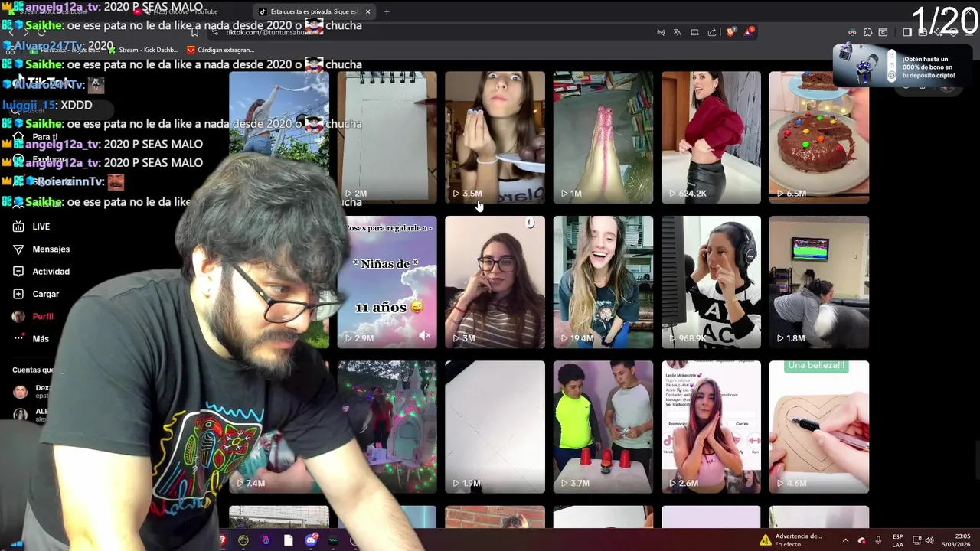Open the 1.9M views white floor video
This screenshot has height=551, width=980.
pos(495,426)
